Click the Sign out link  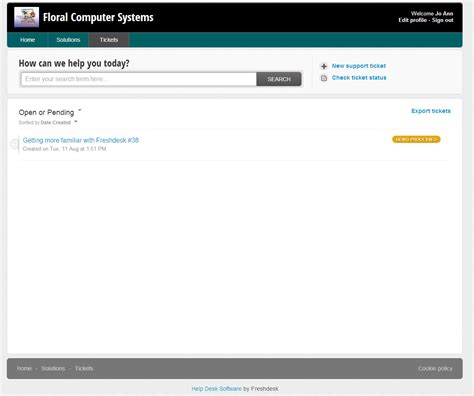pos(443,20)
